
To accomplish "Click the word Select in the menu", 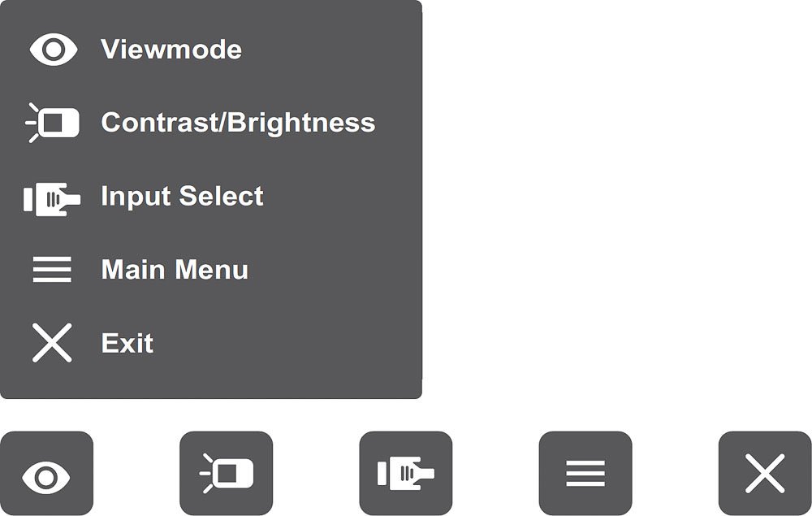I will 221,196.
